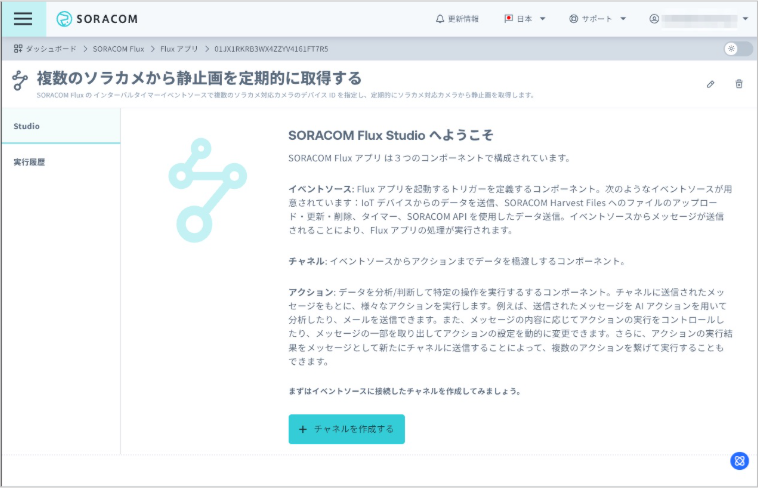Click the trash delete icon
The image size is (758, 488).
tap(739, 84)
